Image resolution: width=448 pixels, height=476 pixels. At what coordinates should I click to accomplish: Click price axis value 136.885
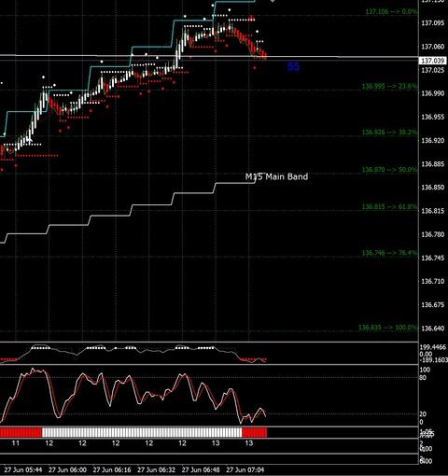point(433,164)
